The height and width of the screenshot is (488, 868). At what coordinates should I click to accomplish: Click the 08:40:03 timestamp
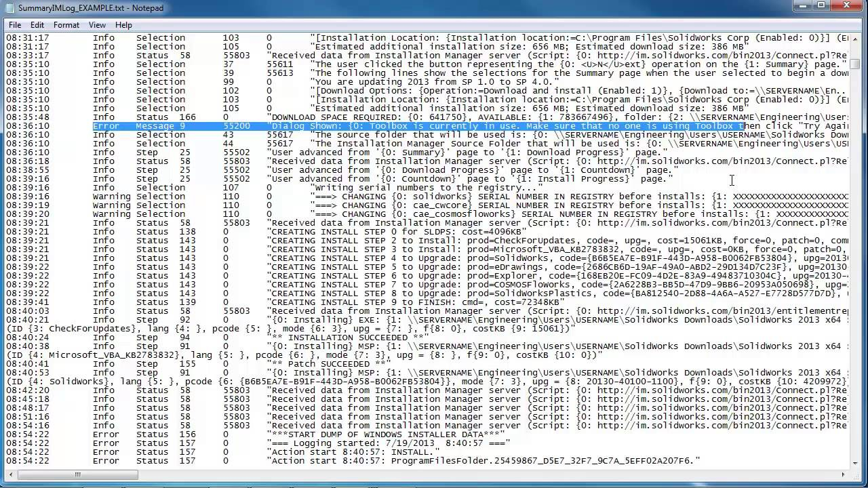[28, 311]
